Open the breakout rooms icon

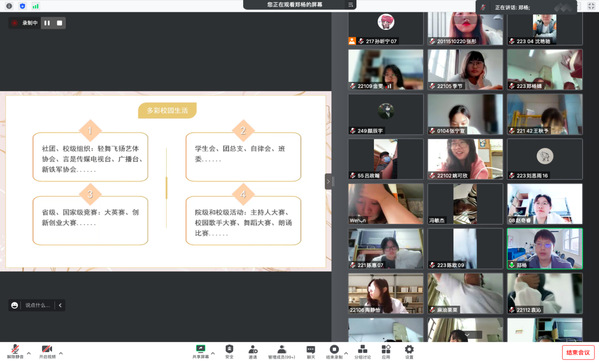coord(363,351)
